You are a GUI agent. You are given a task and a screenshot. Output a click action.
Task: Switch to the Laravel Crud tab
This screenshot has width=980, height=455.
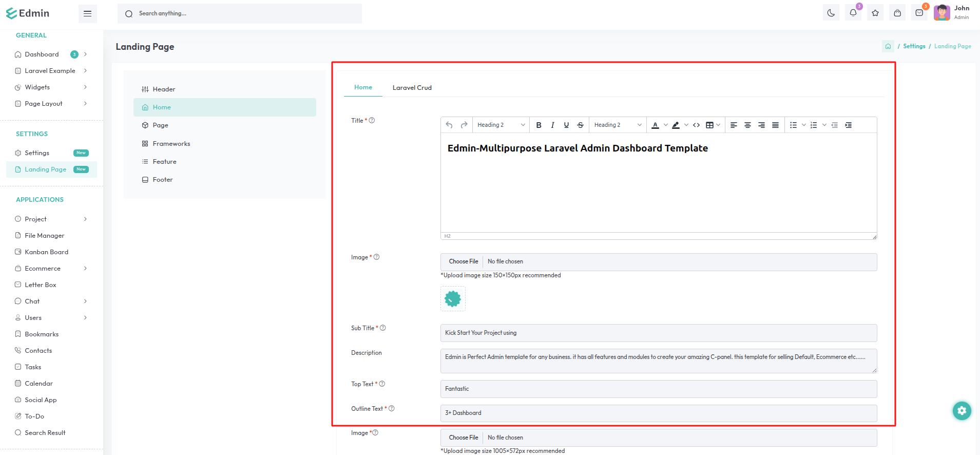[x=412, y=88]
